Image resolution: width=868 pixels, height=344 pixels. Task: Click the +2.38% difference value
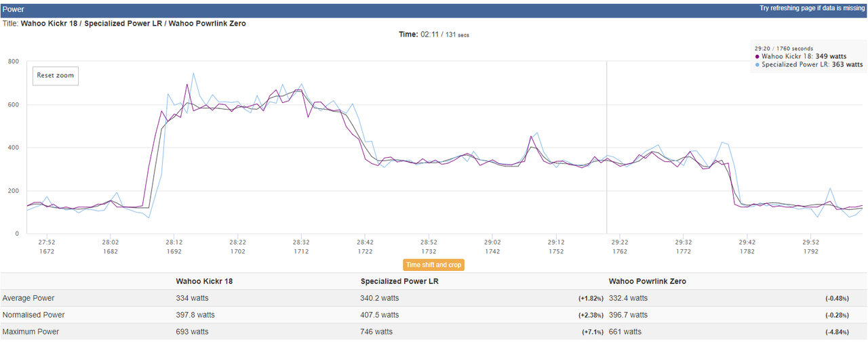click(x=591, y=316)
